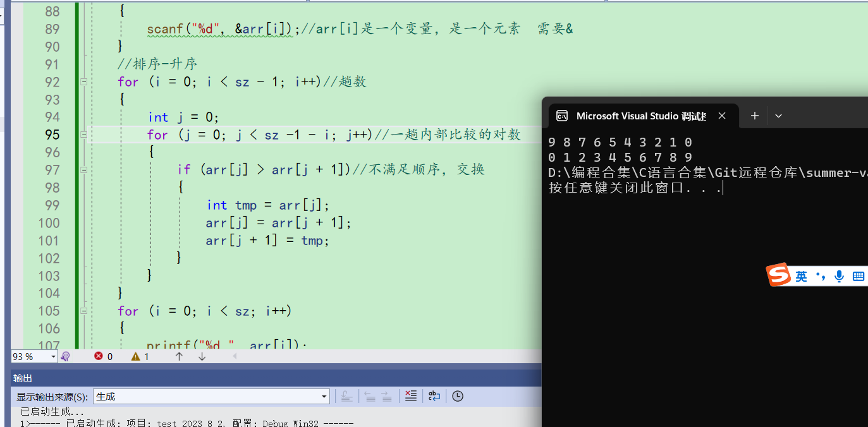The height and width of the screenshot is (427, 868).
Task: Clear all output with the clear icon
Action: [411, 396]
